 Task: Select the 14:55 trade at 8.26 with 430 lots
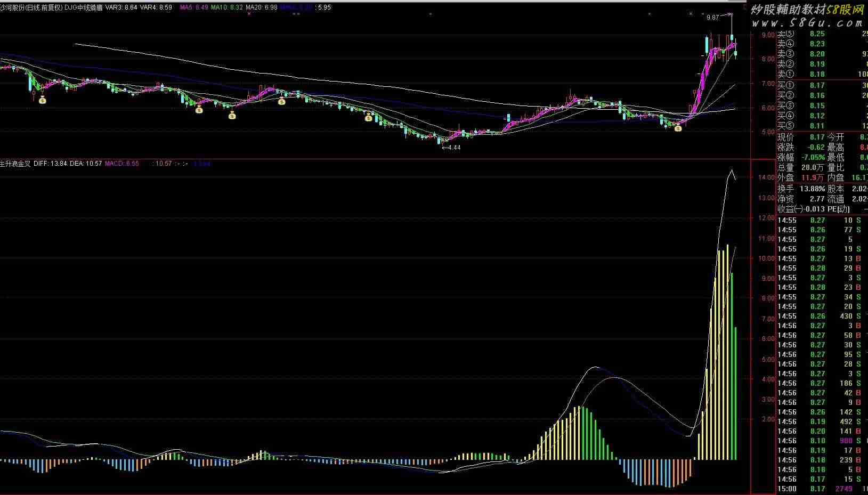tap(822, 317)
